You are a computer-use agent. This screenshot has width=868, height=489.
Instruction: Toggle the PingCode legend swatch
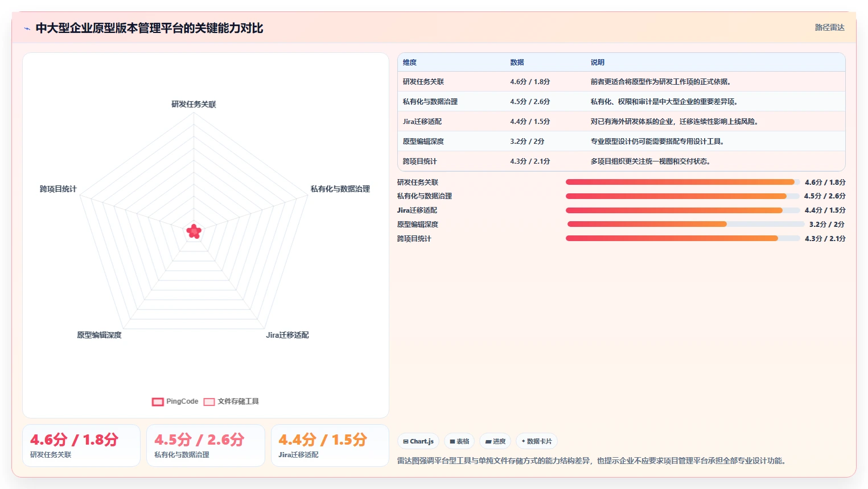click(158, 402)
